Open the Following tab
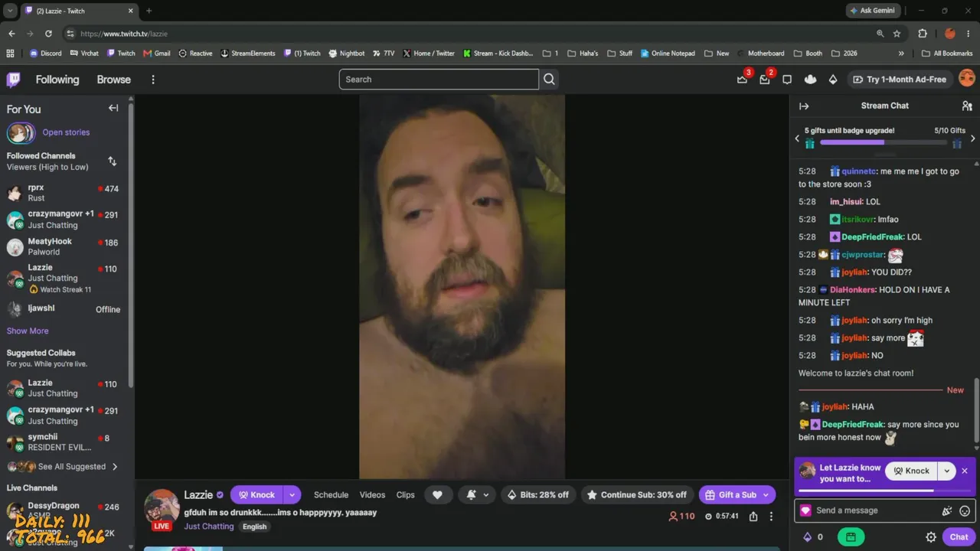This screenshot has height=551, width=980. point(57,80)
